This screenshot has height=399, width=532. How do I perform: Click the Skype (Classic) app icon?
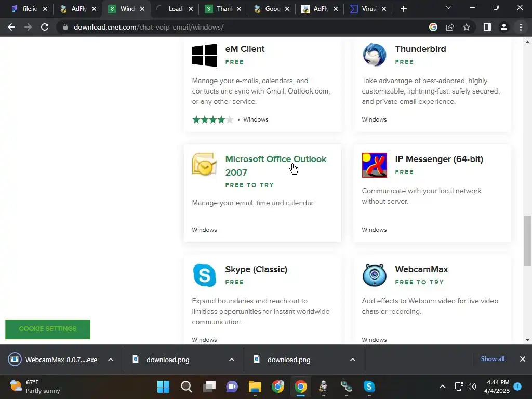click(x=205, y=275)
